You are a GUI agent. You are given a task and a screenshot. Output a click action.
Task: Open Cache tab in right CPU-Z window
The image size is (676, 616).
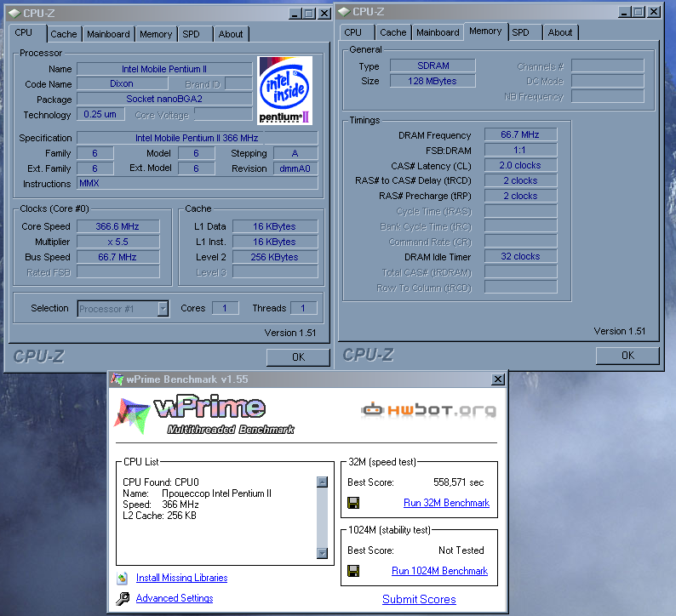[x=392, y=32]
